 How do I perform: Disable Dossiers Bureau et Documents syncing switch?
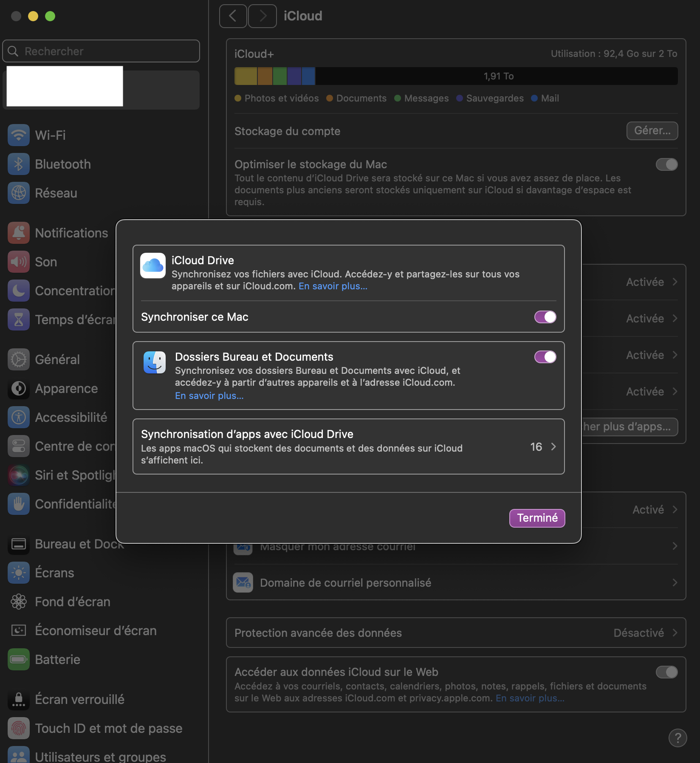(545, 357)
